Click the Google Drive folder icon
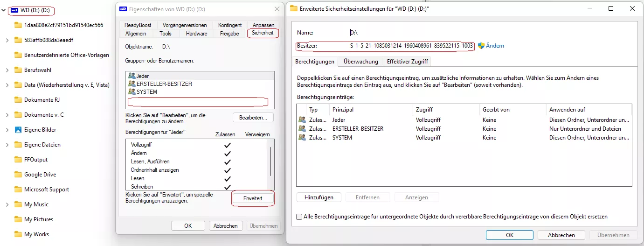Image resolution: width=644 pixels, height=246 pixels. [18, 175]
